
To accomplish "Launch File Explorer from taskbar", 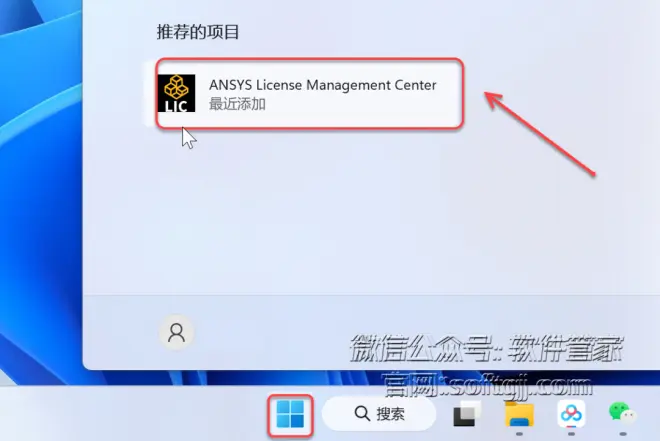I will point(519,414).
